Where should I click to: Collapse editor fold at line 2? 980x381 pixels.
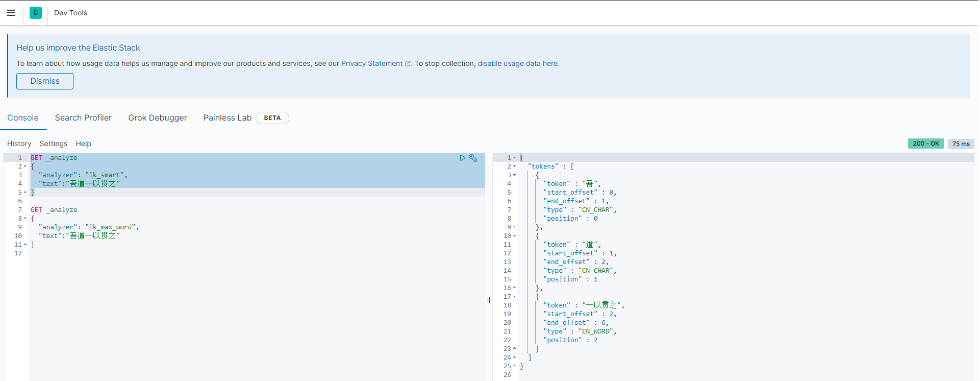(26, 166)
